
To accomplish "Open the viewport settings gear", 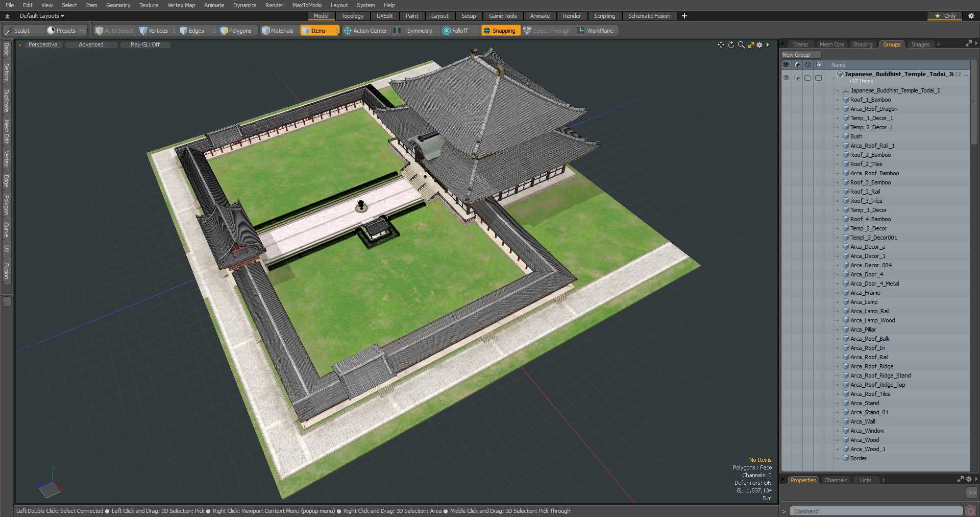I will [759, 45].
